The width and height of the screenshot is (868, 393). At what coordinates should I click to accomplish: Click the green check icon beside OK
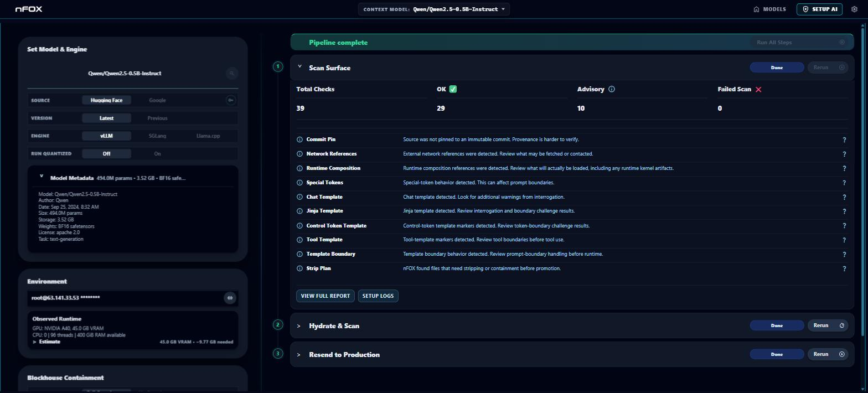(x=453, y=89)
